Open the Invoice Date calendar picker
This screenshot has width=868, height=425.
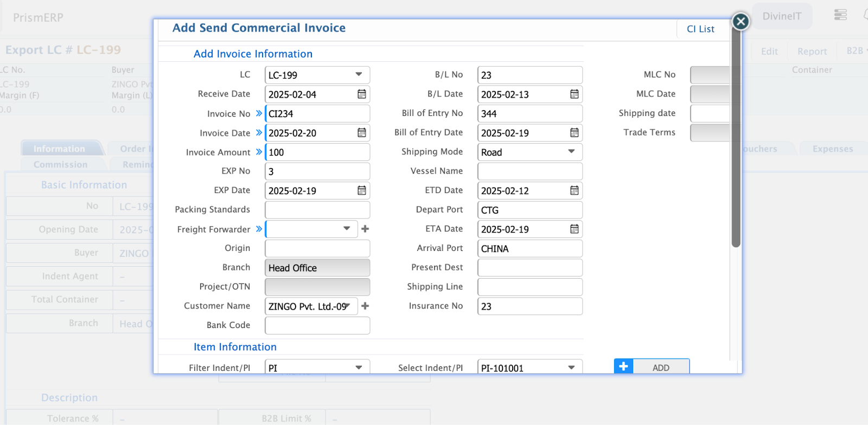[x=362, y=133]
